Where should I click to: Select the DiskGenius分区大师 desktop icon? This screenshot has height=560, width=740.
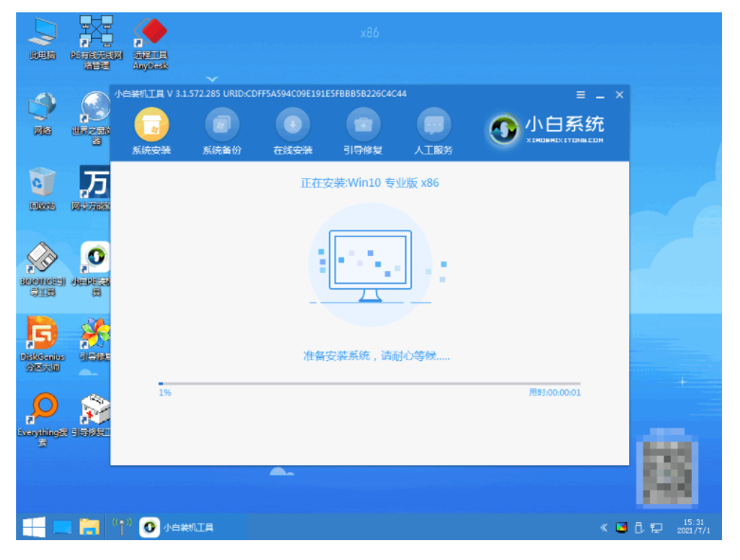(43, 344)
